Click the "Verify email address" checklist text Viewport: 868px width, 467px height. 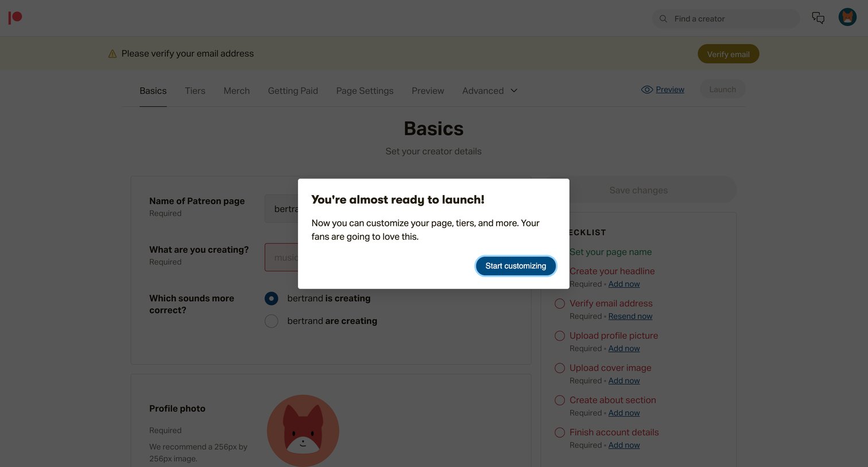point(611,303)
